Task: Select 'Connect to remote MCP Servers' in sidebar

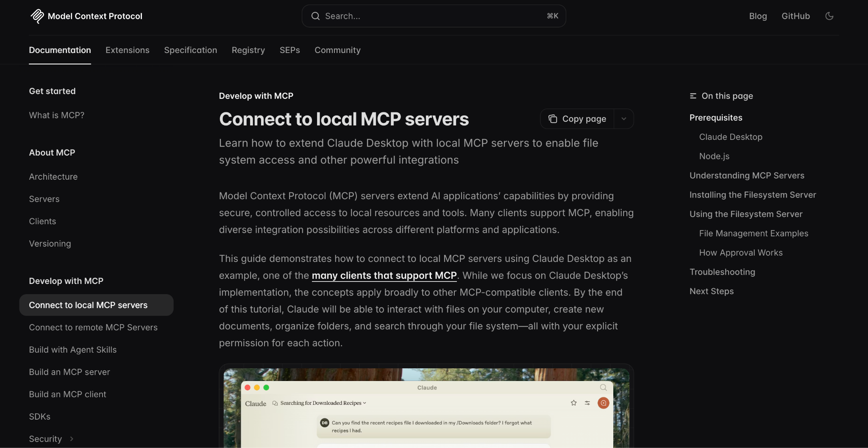Action: (x=93, y=327)
